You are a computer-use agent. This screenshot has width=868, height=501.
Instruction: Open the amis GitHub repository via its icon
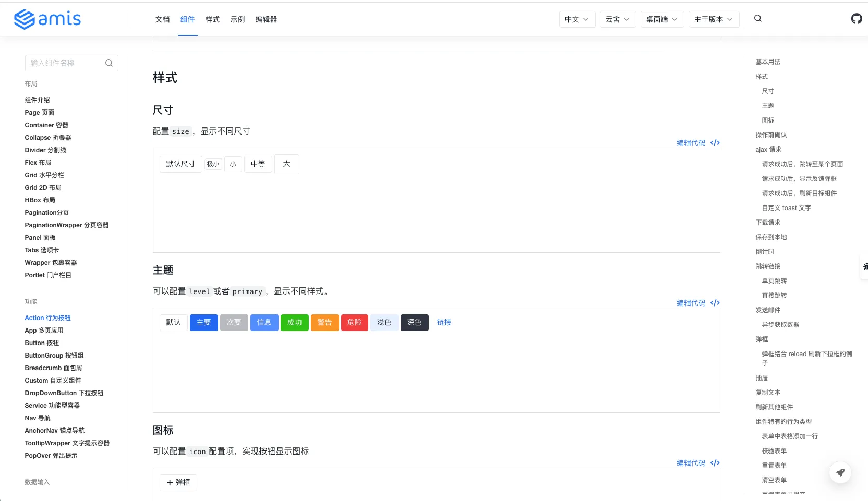pyautogui.click(x=856, y=19)
